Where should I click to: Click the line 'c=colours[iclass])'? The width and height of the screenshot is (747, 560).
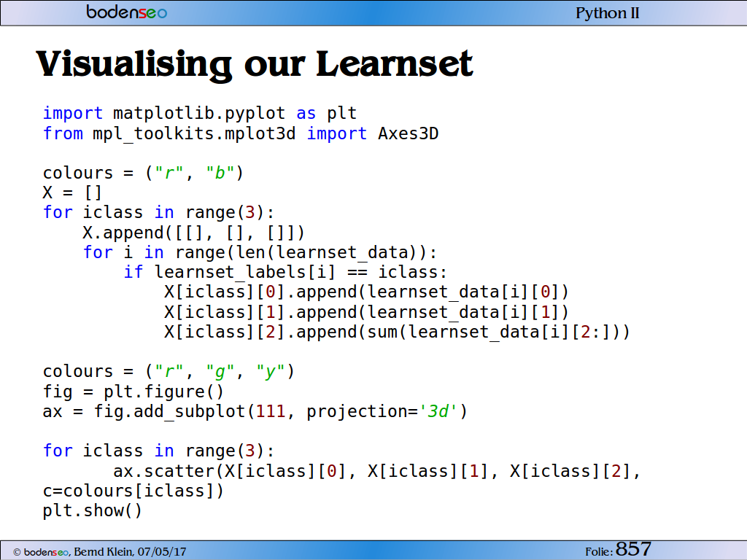coord(133,491)
